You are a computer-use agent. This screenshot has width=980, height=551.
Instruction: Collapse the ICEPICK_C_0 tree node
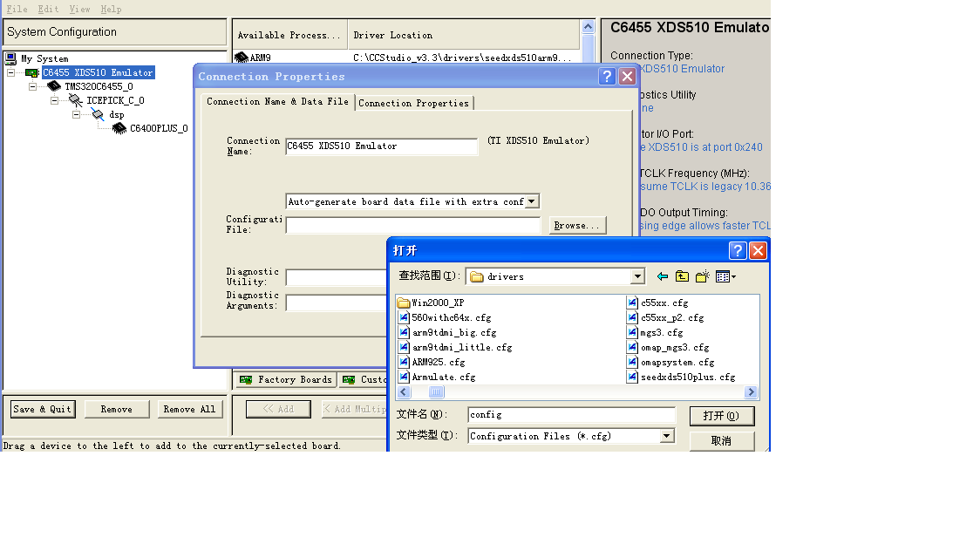pyautogui.click(x=54, y=100)
